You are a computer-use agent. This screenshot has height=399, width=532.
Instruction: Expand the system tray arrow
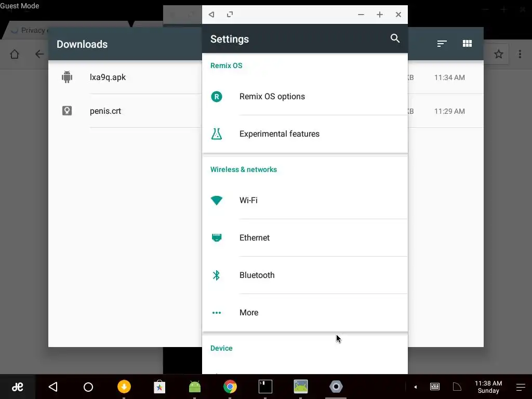[x=415, y=387]
